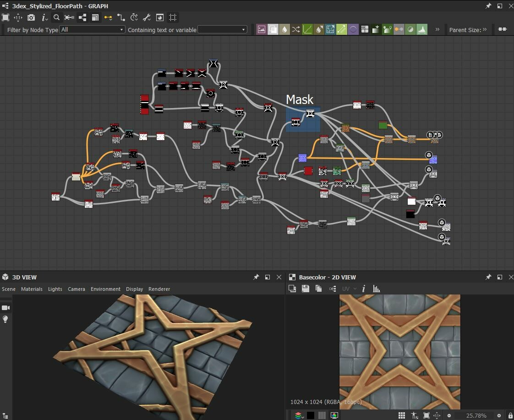Click the wrench tools icon in graph toolbar
This screenshot has height=420, width=514.
(x=147, y=17)
